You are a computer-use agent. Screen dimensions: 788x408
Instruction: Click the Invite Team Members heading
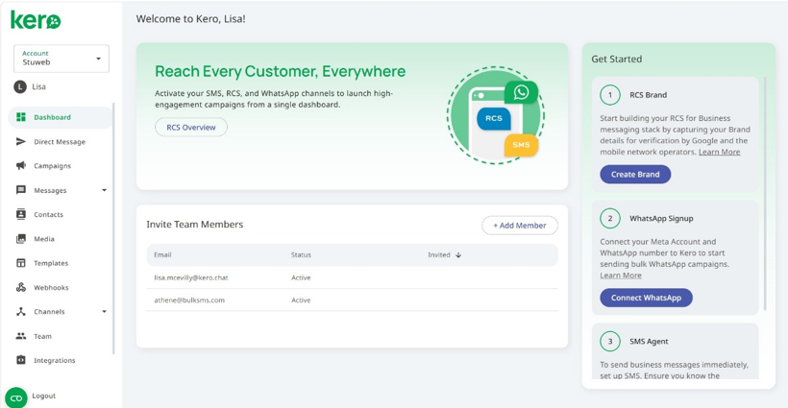click(195, 224)
